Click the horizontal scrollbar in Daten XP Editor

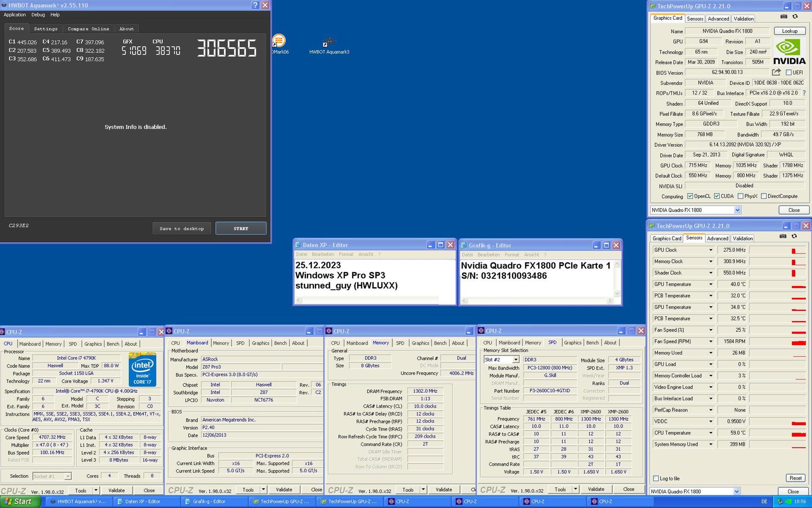pyautogui.click(x=367, y=301)
